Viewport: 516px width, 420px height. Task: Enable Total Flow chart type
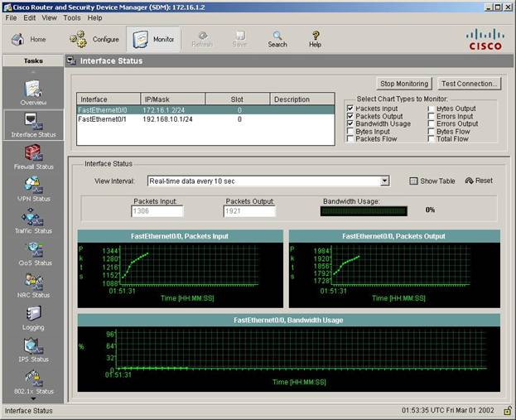[x=431, y=138]
